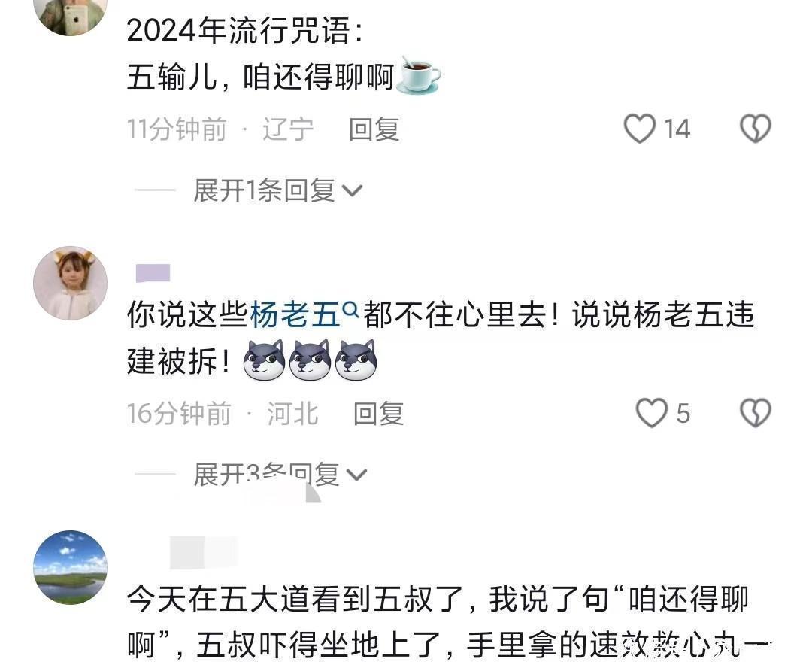Open the landscape avatar profile
The image size is (812, 665).
tap(71, 567)
